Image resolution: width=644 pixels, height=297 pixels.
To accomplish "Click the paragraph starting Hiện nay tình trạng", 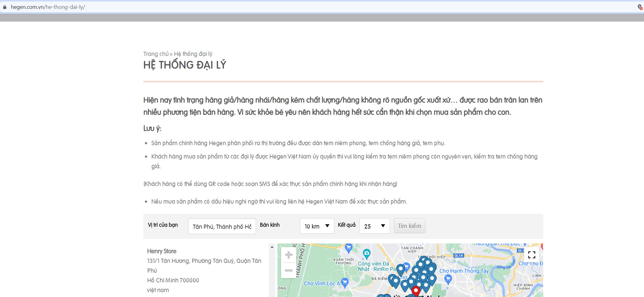I will [x=343, y=106].
